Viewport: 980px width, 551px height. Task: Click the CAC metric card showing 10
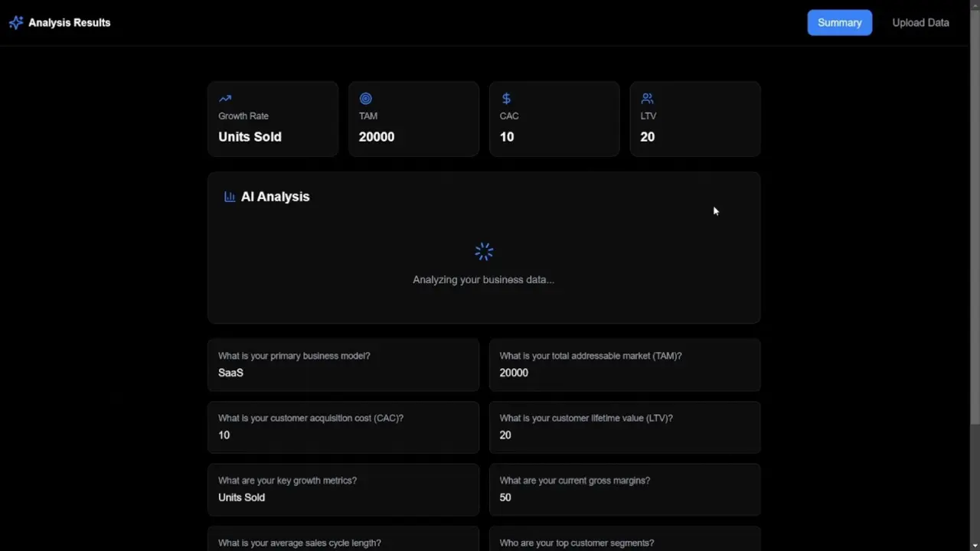pyautogui.click(x=554, y=119)
